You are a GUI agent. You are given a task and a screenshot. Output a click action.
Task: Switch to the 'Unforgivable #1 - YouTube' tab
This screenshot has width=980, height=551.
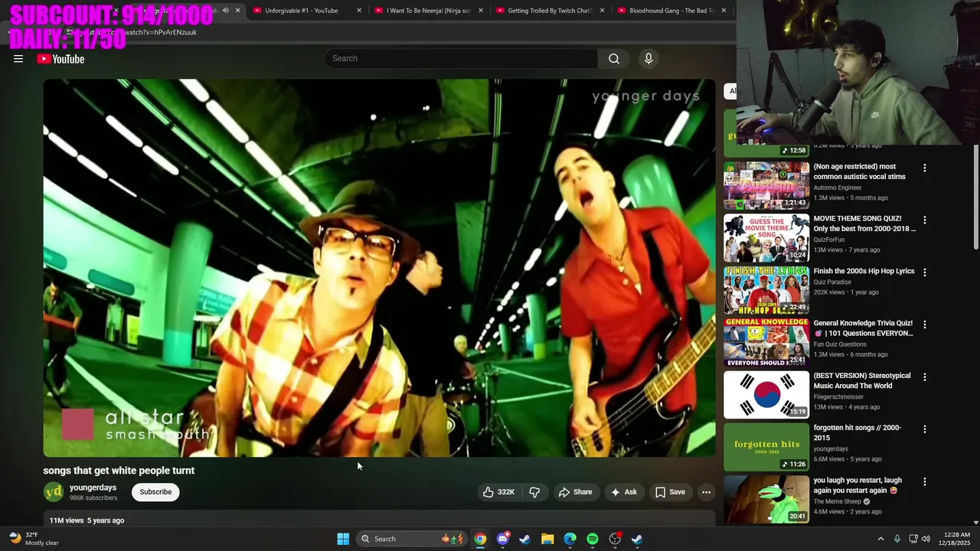301,11
